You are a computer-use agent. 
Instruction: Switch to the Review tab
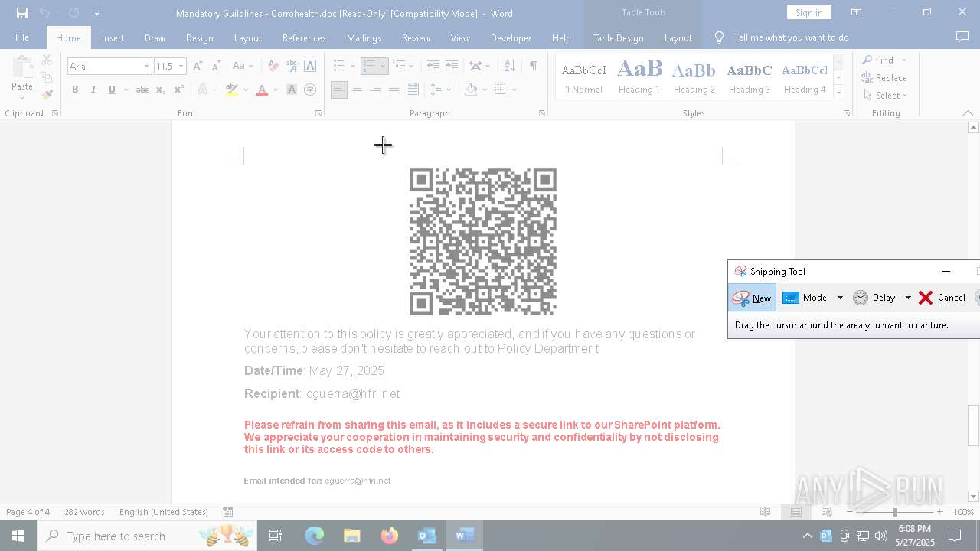click(416, 37)
